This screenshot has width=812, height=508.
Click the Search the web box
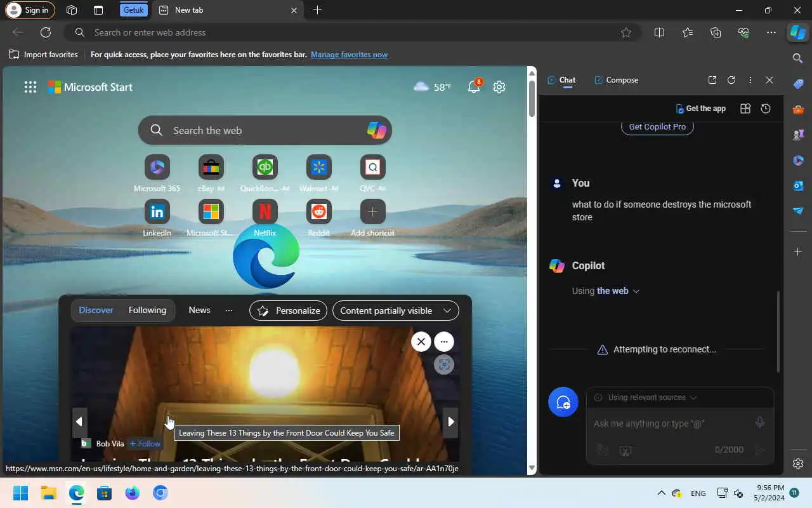pos(265,130)
